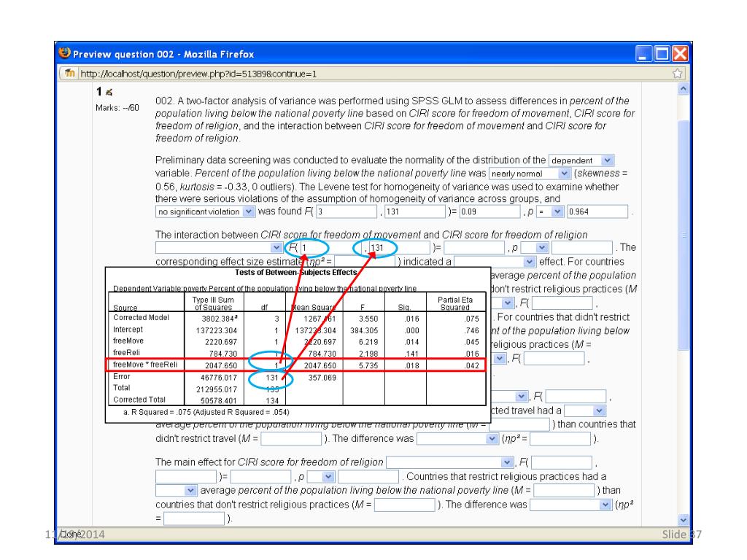Click the freeMove Sig. value .014
The width and height of the screenshot is (747, 560).
tap(412, 342)
